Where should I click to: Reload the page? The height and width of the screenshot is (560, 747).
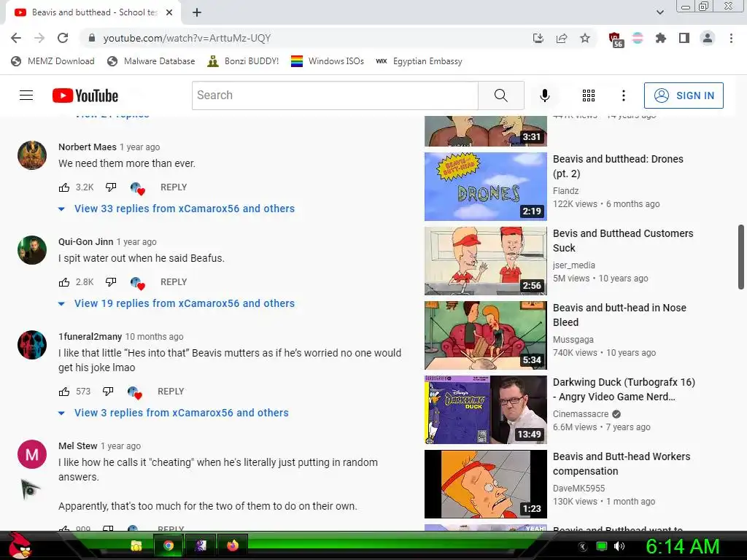click(x=63, y=38)
